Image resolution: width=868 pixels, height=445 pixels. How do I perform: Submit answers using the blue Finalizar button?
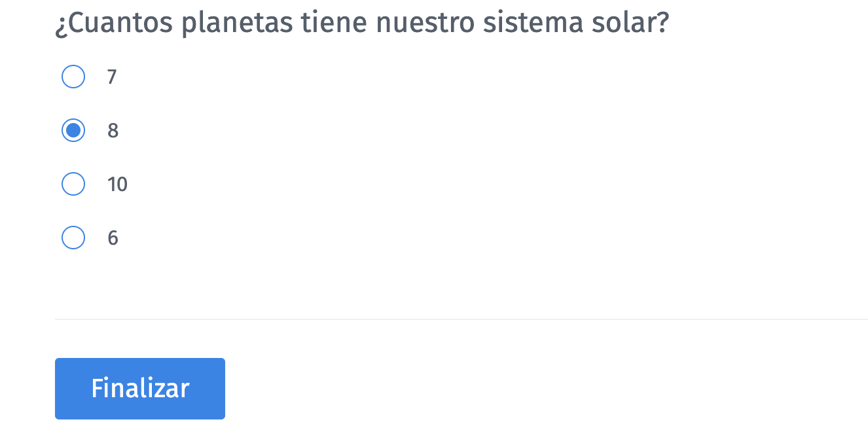point(139,388)
